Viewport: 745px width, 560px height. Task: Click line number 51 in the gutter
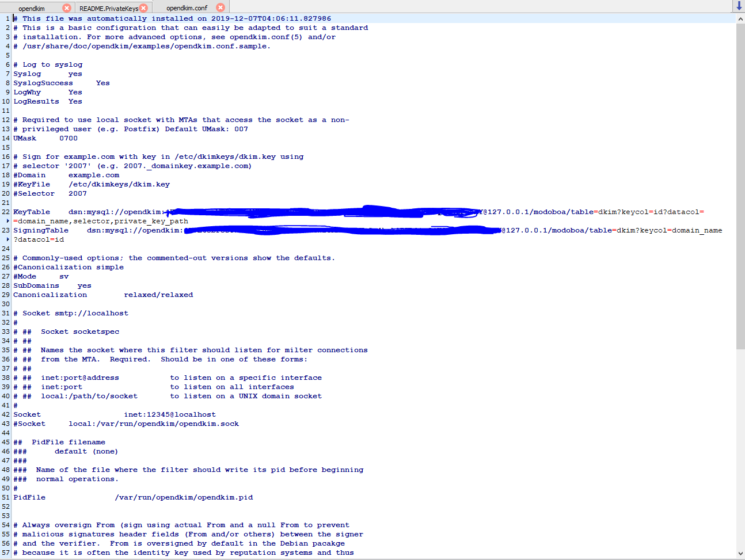[6, 497]
